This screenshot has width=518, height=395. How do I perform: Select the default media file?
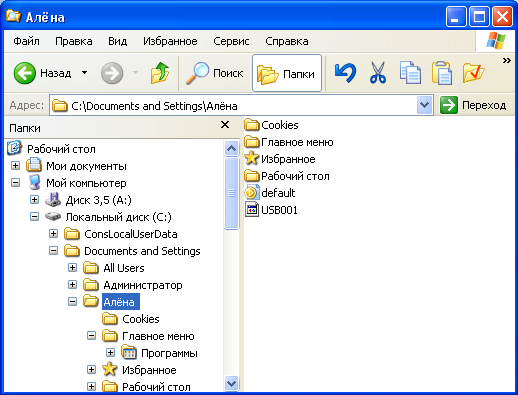click(270, 193)
